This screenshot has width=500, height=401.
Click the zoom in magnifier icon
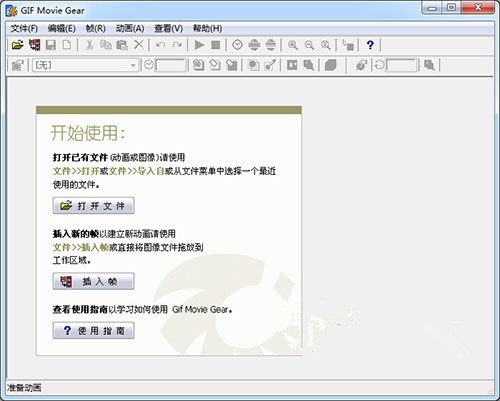point(293,45)
